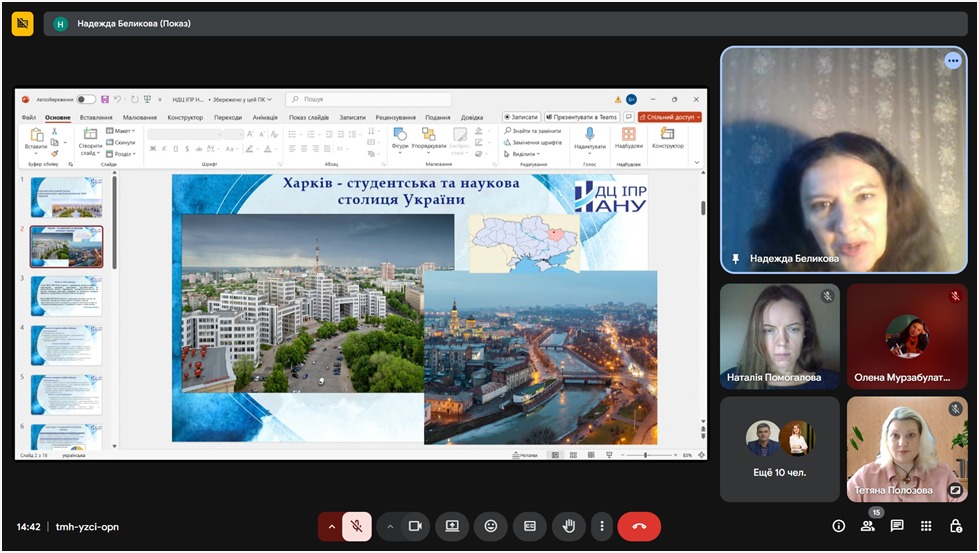Viewport: 979px width, 553px height.
Task: Switch to the Малювання ribbon tab
Action: pos(140,117)
